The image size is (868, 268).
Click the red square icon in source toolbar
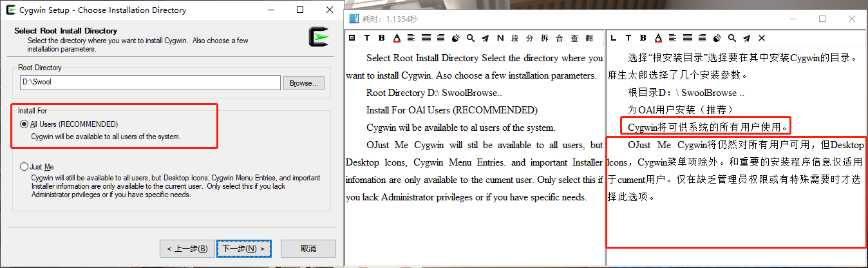click(352, 38)
